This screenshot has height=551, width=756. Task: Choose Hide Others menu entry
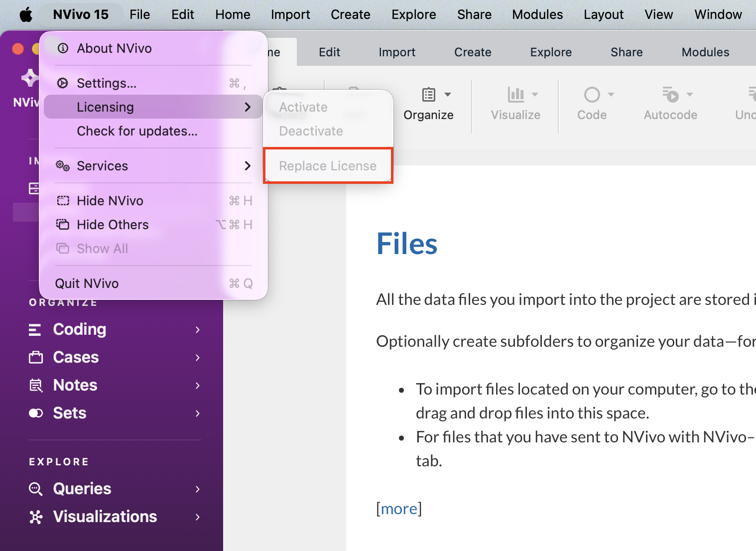[x=153, y=225]
